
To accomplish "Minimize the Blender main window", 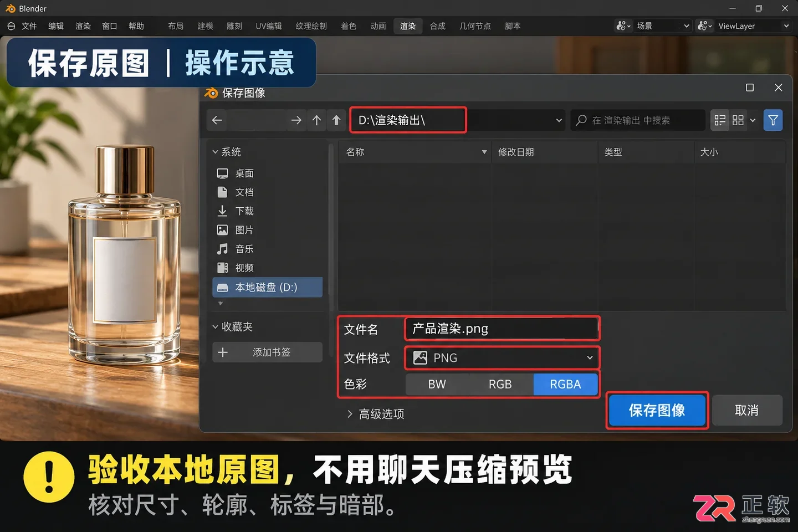I will [733, 8].
